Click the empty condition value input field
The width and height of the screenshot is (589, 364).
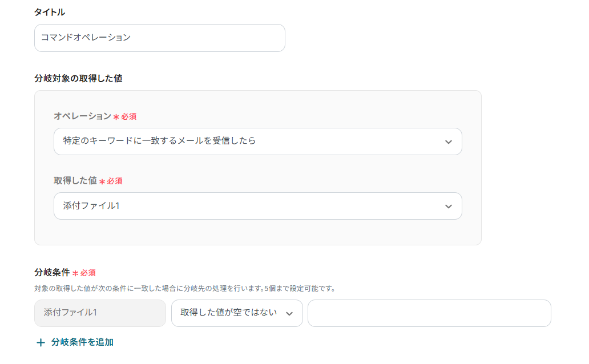pyautogui.click(x=429, y=313)
